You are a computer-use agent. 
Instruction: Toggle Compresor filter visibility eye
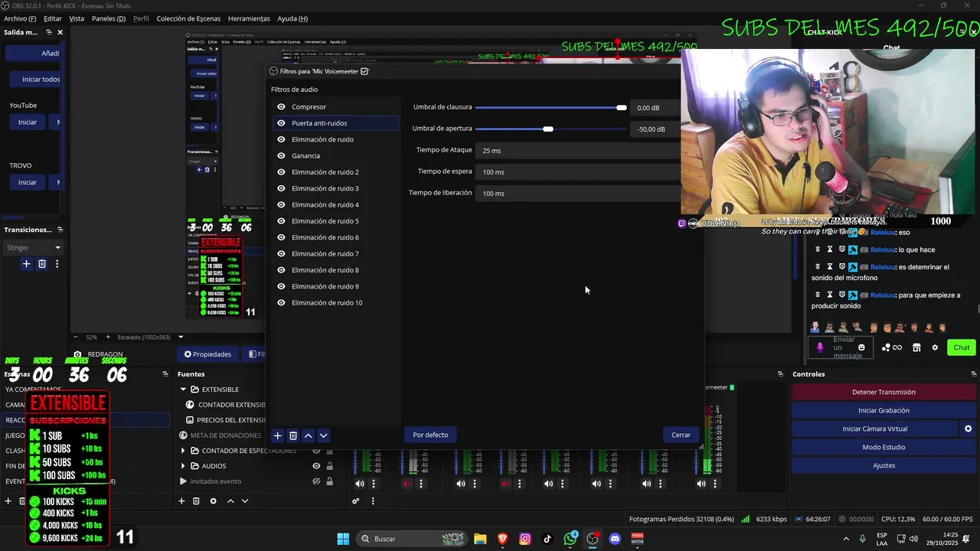(281, 107)
